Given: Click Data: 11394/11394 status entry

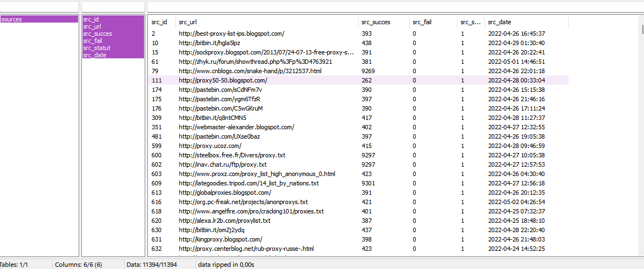Looking at the screenshot, I should [x=152, y=265].
